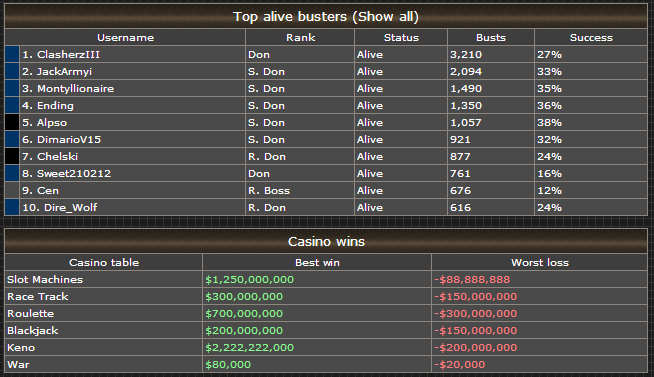654x377 pixels.
Task: Click the Slot Machines table row
Action: [x=326, y=279]
